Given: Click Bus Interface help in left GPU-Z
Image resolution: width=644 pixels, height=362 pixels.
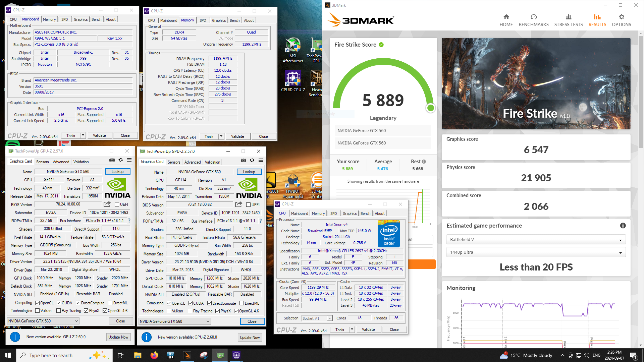Looking at the screenshot, I should pyautogui.click(x=129, y=221).
